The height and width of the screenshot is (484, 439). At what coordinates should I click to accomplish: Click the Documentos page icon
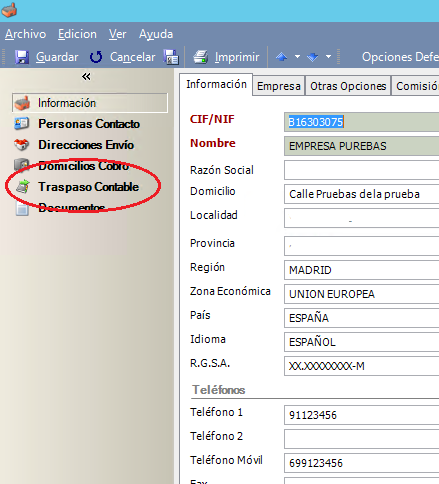[22, 208]
